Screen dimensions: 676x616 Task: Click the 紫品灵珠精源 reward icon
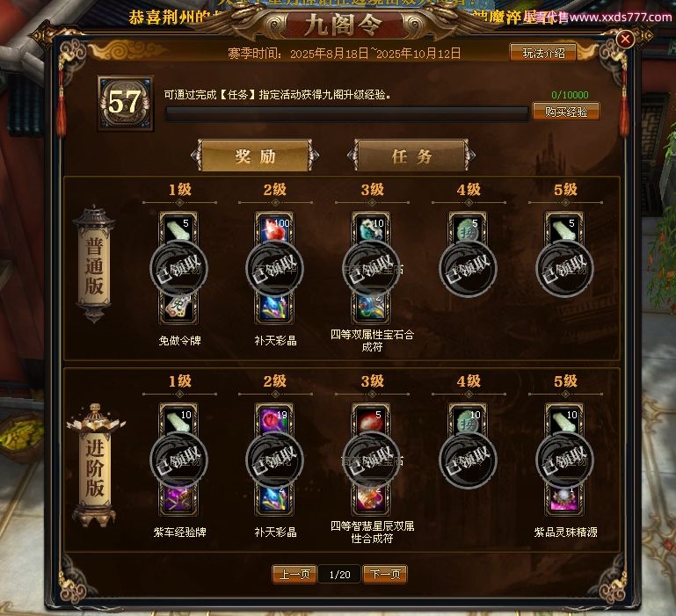click(x=564, y=500)
